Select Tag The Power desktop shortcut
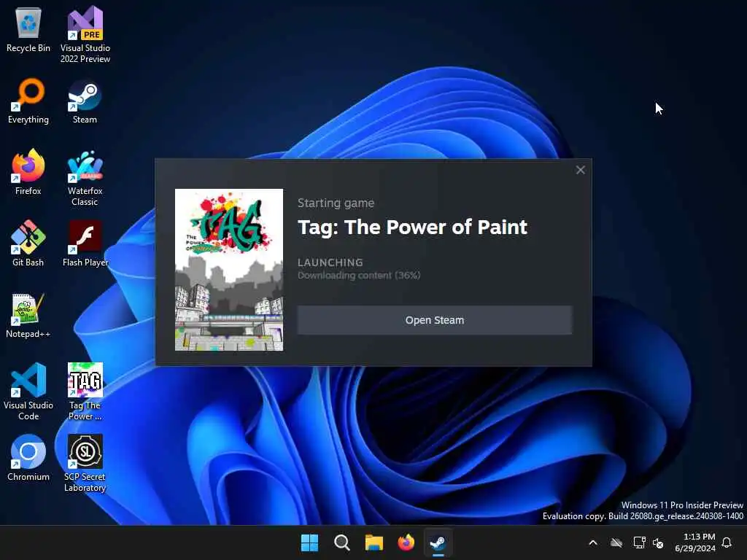This screenshot has height=560, width=747. pos(85,392)
